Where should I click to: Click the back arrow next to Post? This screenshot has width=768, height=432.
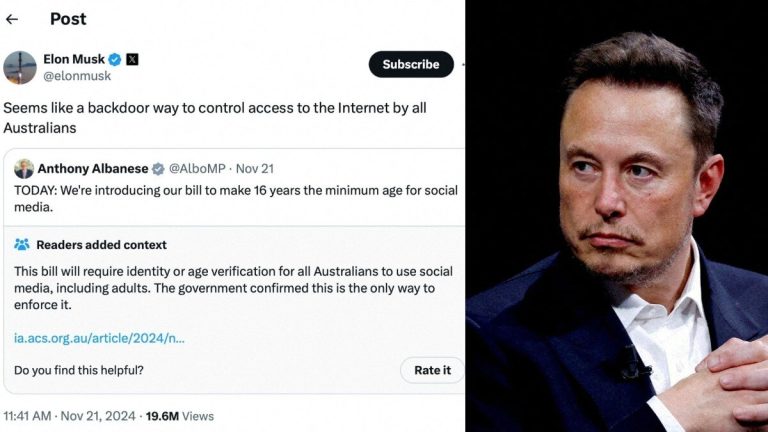tap(12, 19)
